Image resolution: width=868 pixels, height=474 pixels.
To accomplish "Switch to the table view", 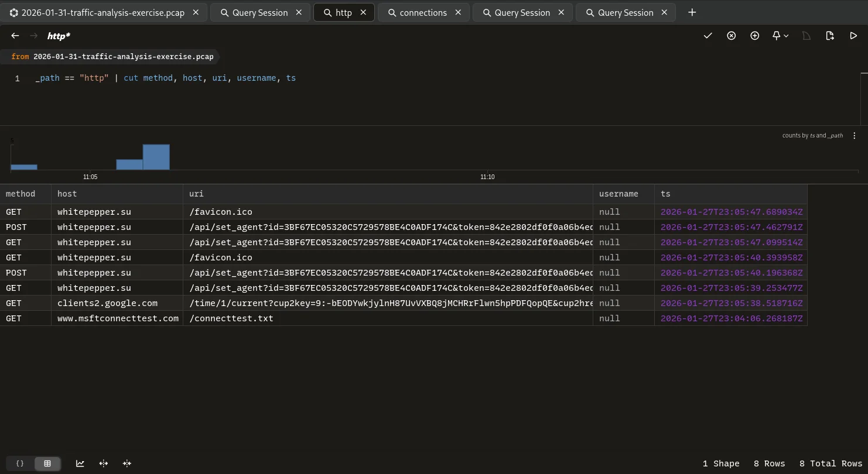I will [x=47, y=463].
